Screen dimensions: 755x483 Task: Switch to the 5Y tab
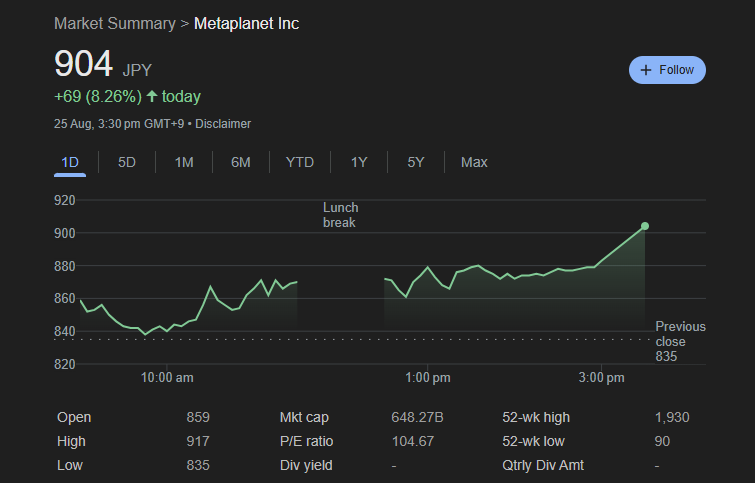[x=416, y=162]
